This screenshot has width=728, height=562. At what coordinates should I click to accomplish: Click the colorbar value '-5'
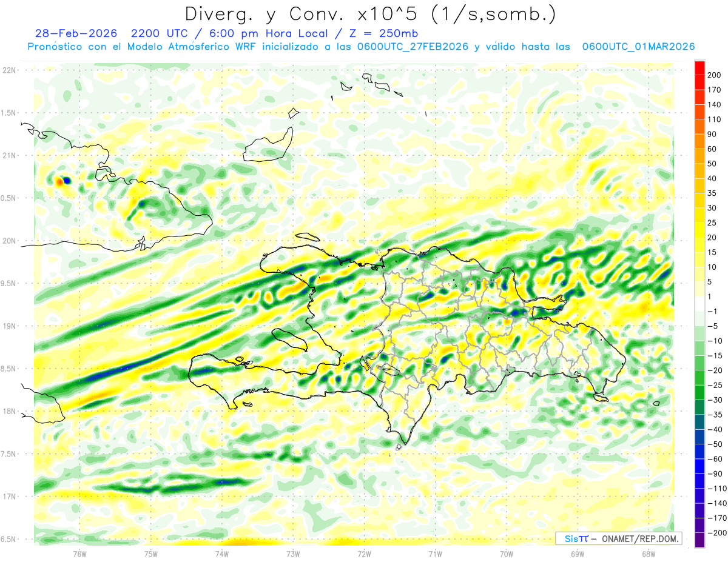pos(713,326)
